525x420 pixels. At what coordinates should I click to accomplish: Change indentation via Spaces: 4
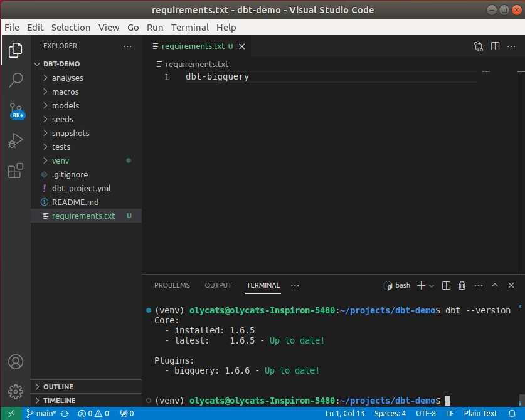[390, 414]
